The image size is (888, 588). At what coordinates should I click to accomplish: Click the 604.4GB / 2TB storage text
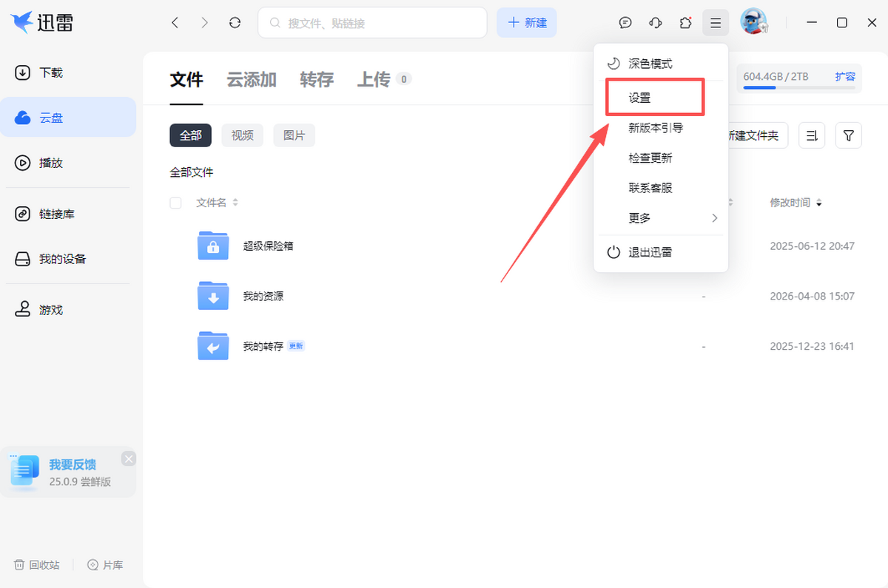[776, 76]
